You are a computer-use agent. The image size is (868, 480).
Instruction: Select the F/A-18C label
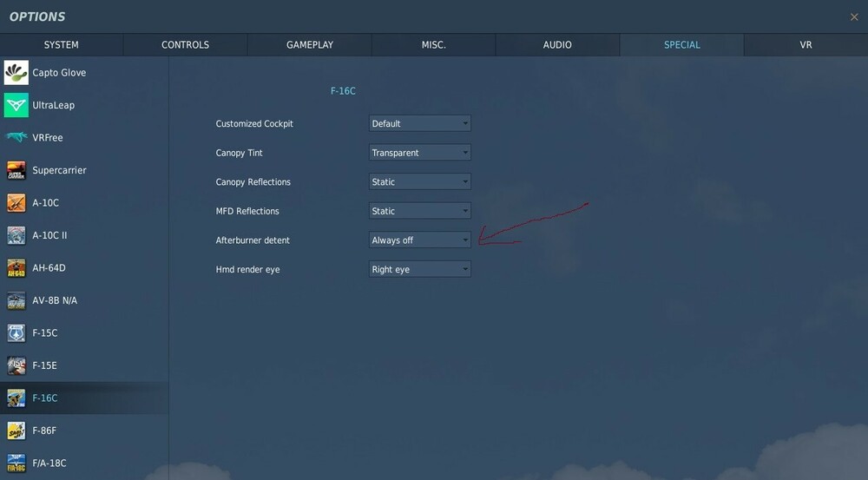[x=49, y=464]
